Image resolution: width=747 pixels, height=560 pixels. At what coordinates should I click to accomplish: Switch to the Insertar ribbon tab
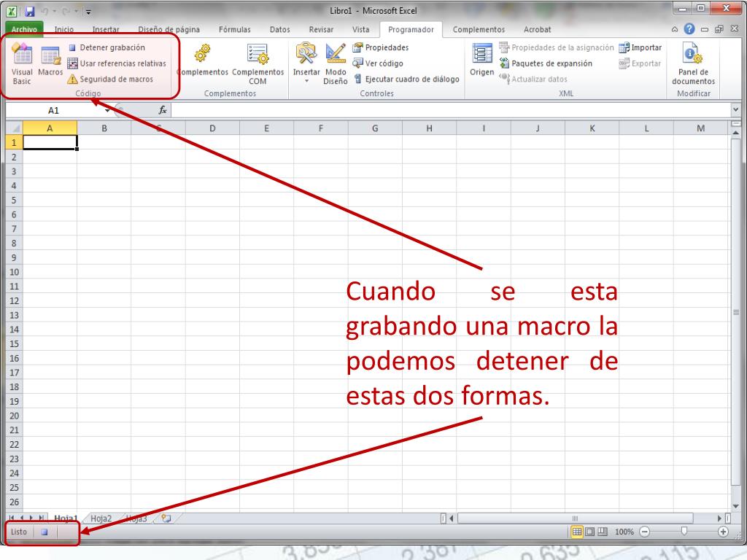pyautogui.click(x=106, y=29)
